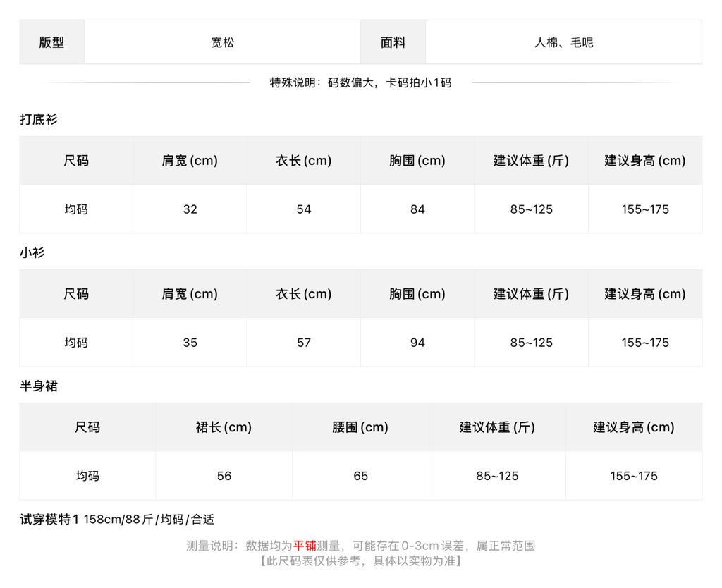Viewport: 722px width, 588px height.
Task: Select bust value 94
Action: click(x=417, y=343)
